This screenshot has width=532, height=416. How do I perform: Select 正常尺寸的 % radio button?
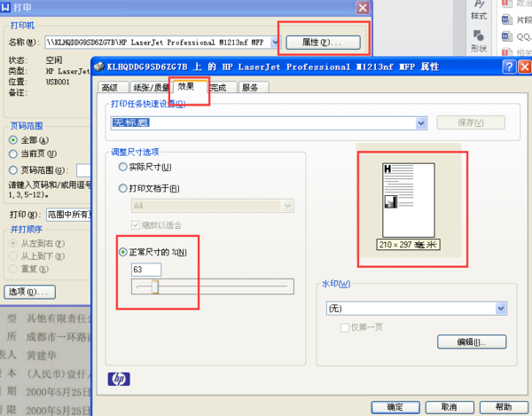(x=123, y=252)
